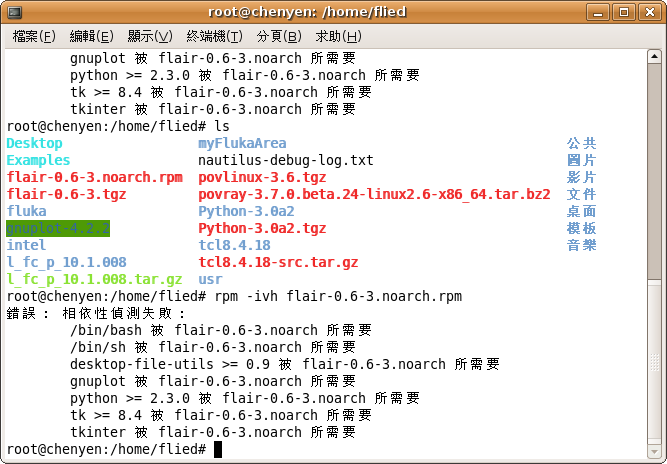This screenshot has height=464, width=667.
Task: Click the povray-3.7.0.beta.24 tar.bz2 file name
Action: (x=374, y=194)
